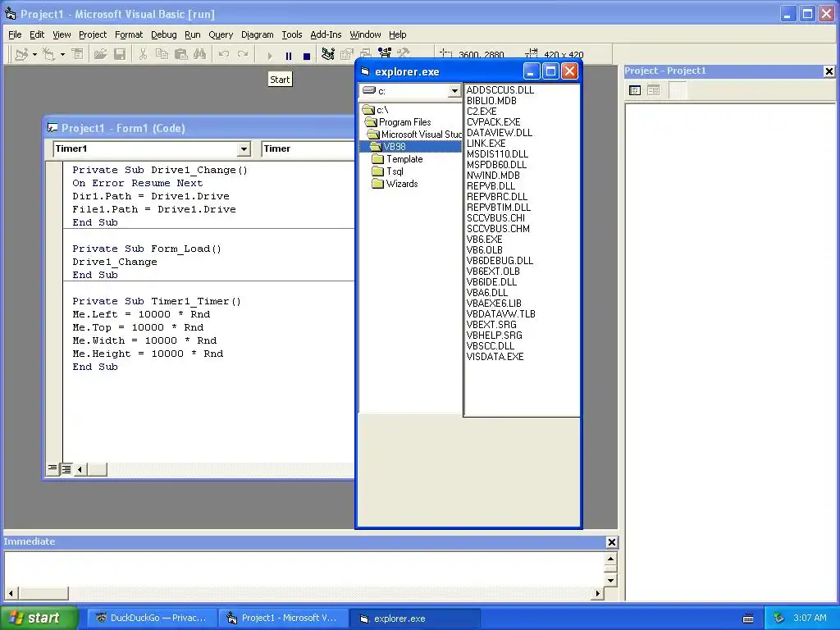This screenshot has height=630, width=840.
Task: Click the Paste clipboard icon
Action: pos(181,54)
